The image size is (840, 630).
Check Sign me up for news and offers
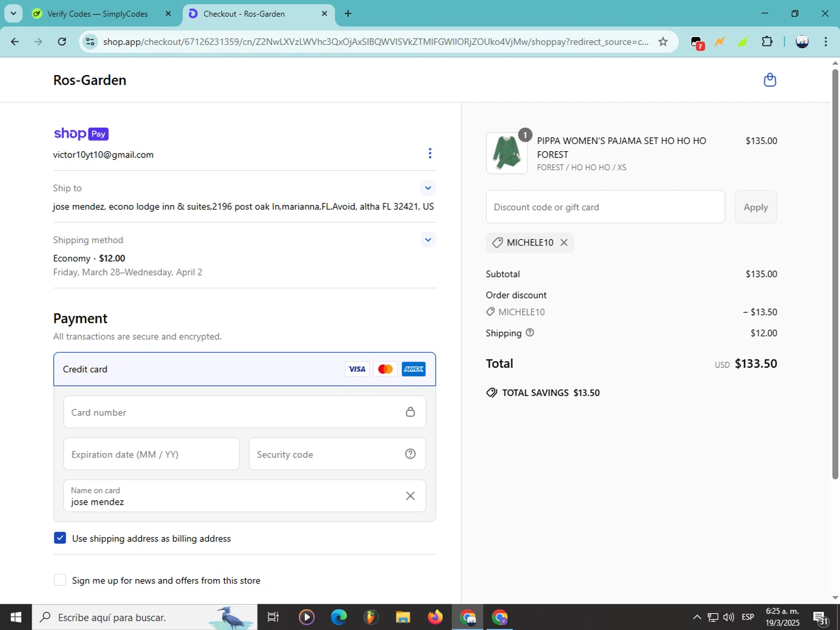coord(60,580)
